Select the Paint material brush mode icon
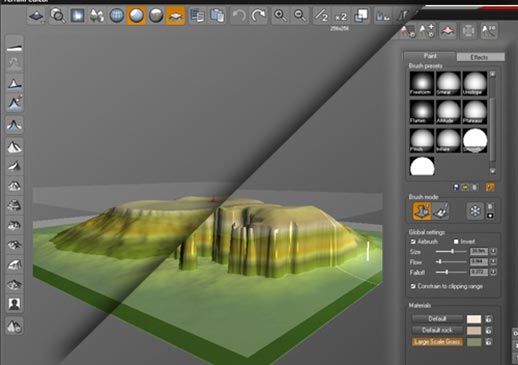Screen dimensions: 518x365 click(441, 211)
